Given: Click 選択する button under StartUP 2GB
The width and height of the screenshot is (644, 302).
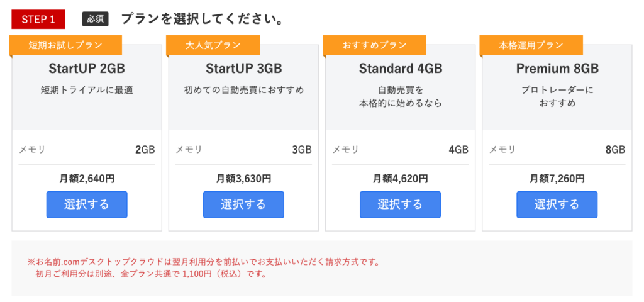Looking at the screenshot, I should click(x=87, y=204).
